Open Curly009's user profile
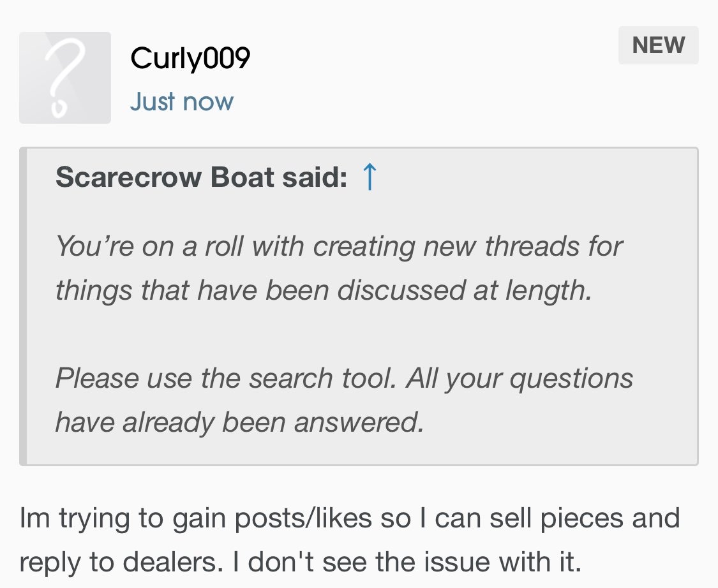The image size is (718, 588). pos(190,59)
